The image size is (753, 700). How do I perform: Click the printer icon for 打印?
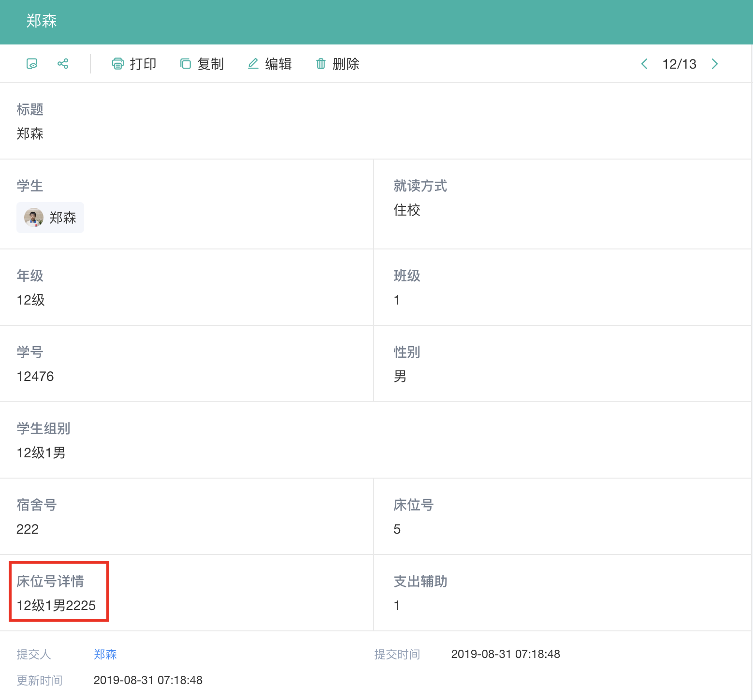click(x=117, y=64)
